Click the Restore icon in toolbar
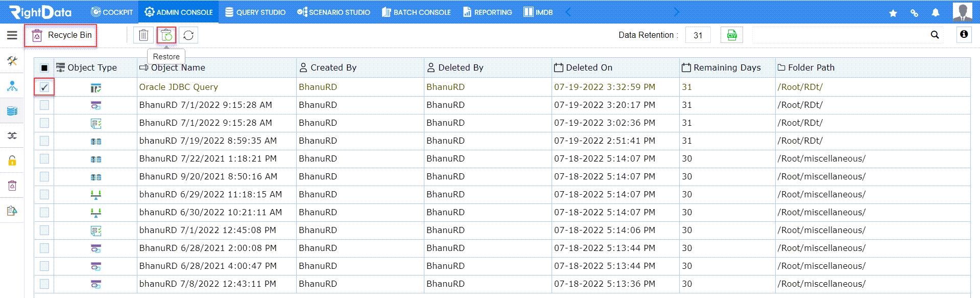980x298 pixels. click(x=166, y=35)
